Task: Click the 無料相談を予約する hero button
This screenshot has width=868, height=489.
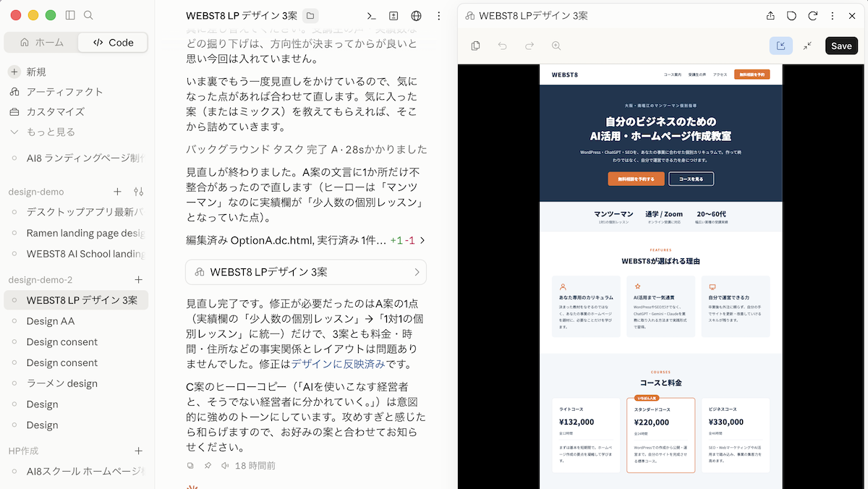Action: coord(636,179)
